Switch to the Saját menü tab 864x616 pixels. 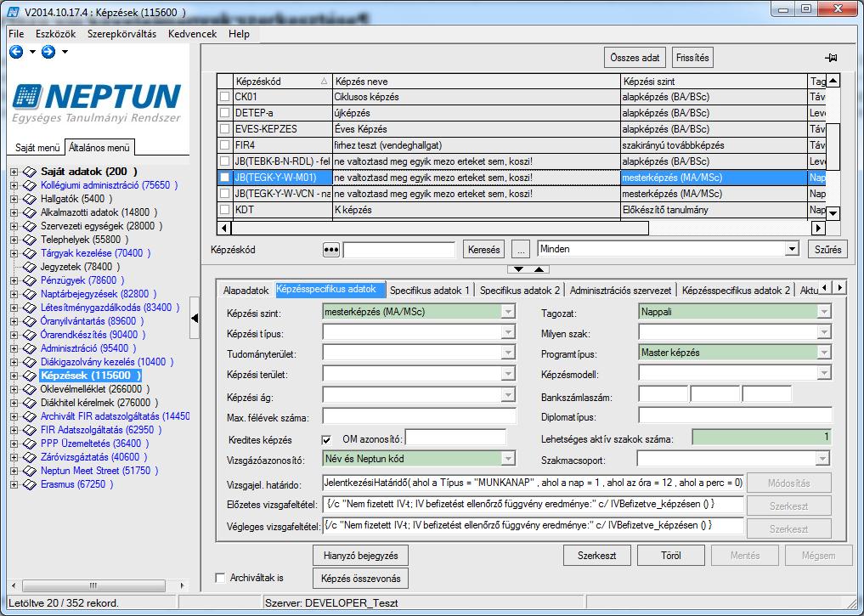point(37,148)
